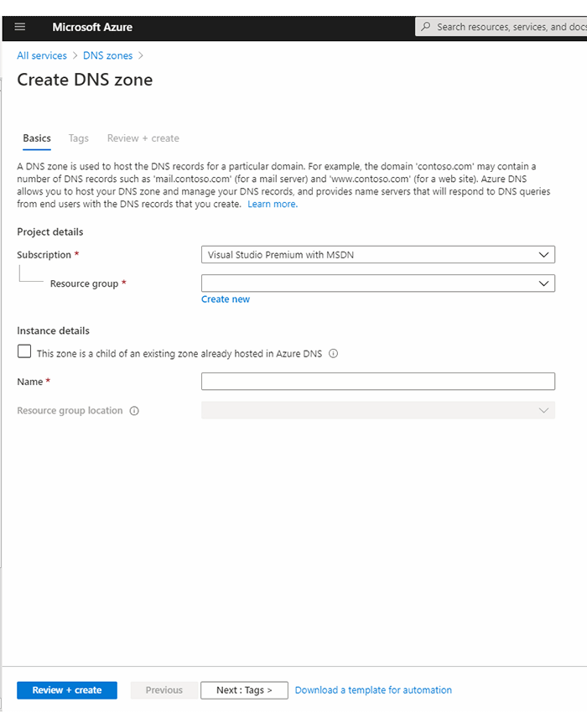Viewport: 587px width, 728px height.
Task: Switch to the Tags tab
Action: tap(79, 138)
